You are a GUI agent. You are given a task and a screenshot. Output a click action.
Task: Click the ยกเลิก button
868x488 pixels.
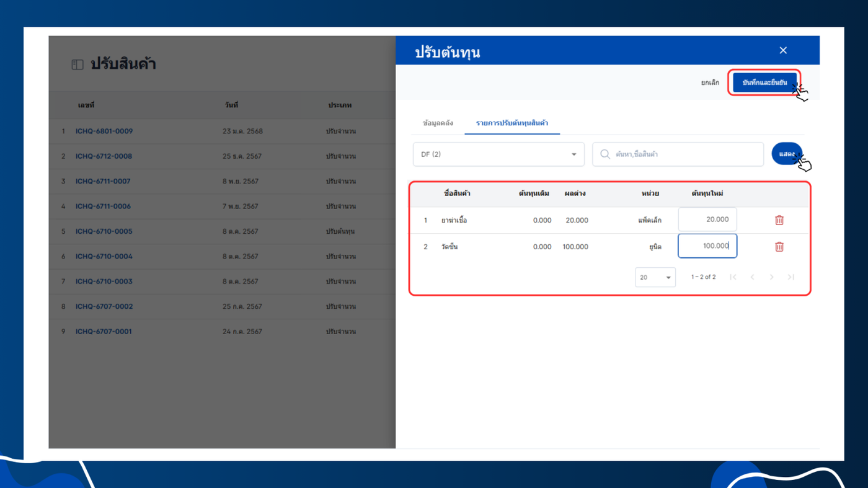coord(710,82)
